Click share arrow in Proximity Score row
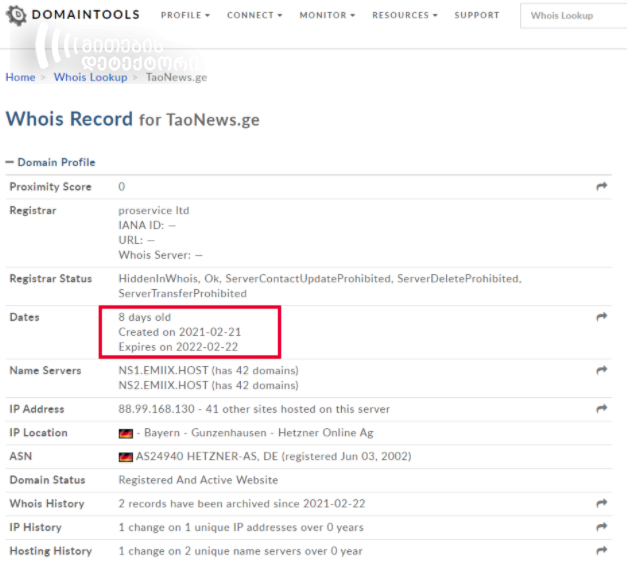Screen dimensions: 627x563 coord(601,186)
